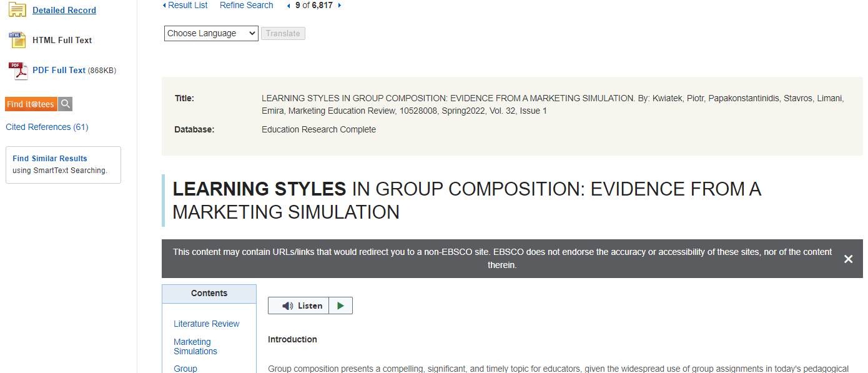Jump to Marketing Simulations section

pyautogui.click(x=195, y=346)
